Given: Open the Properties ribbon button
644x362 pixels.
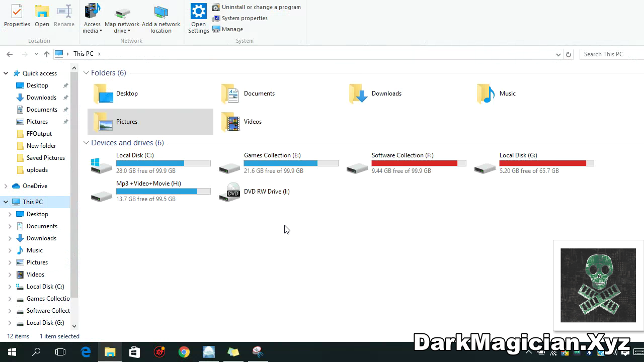Looking at the screenshot, I should pyautogui.click(x=17, y=16).
